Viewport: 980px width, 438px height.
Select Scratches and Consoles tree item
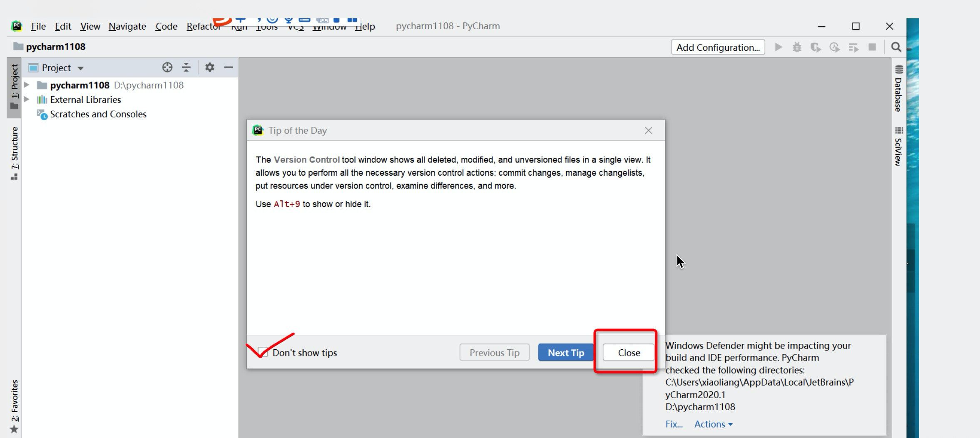[98, 114]
